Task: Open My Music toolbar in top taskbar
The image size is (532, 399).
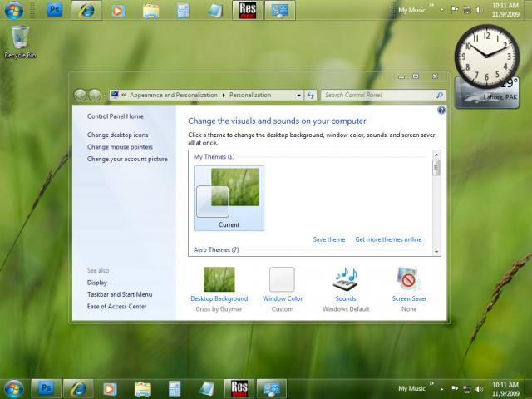Action: [411, 10]
